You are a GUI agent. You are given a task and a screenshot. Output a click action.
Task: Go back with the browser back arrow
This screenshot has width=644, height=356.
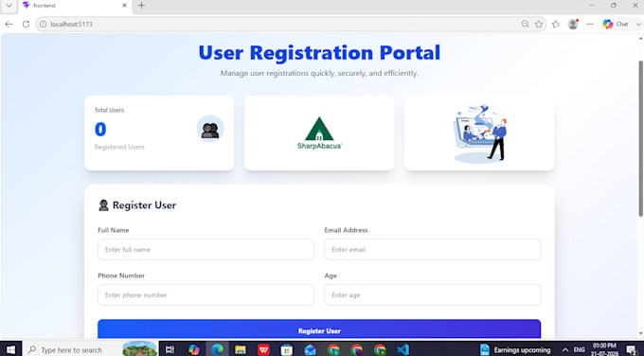9,25
